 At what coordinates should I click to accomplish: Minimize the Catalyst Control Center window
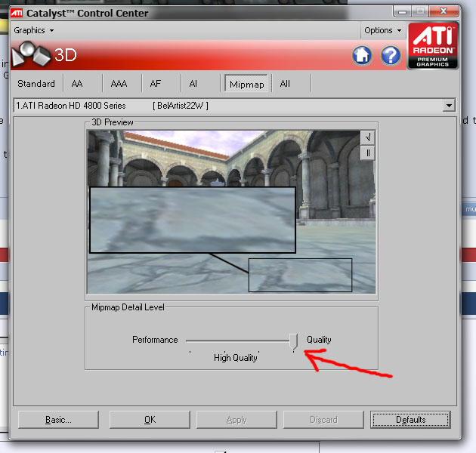point(402,11)
